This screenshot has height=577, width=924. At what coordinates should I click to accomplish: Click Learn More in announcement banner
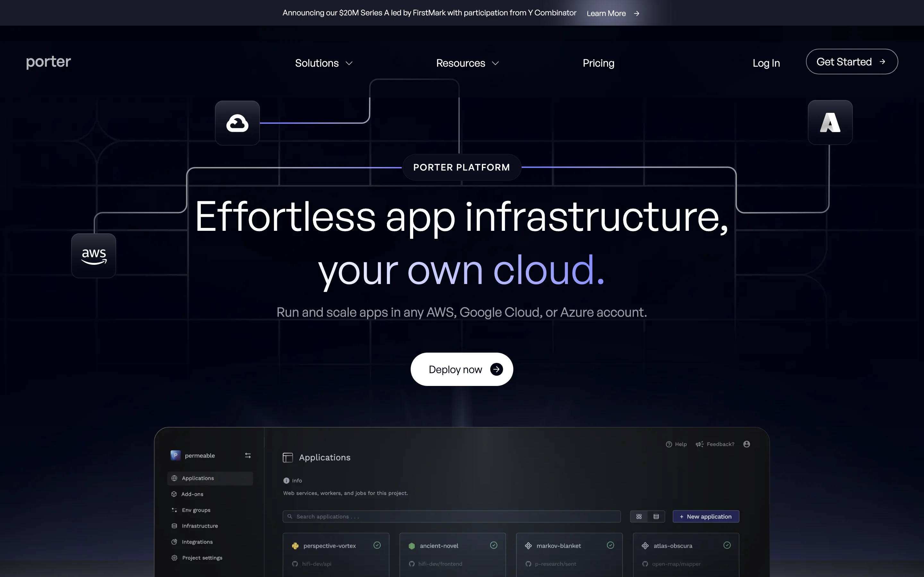(612, 13)
